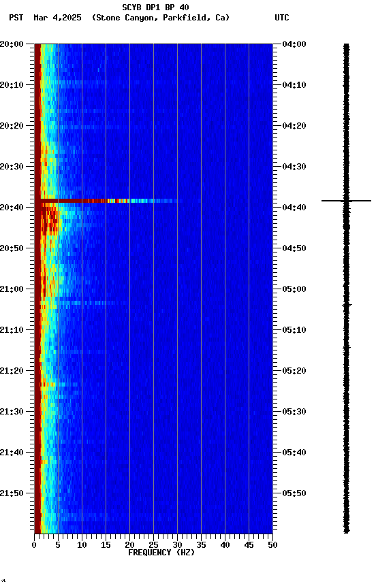Click the 0 Hz frequency axis label
This screenshot has height=588, width=376.
coord(35,546)
